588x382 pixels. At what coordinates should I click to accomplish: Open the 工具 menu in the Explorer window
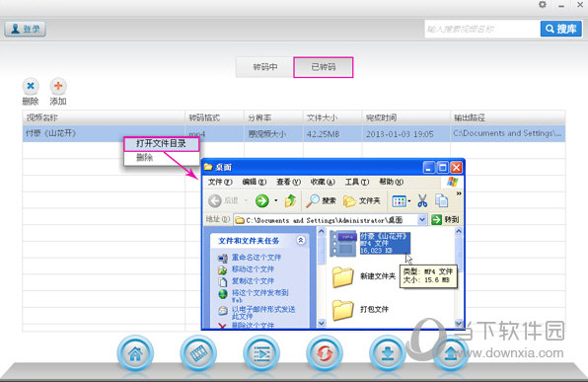pos(356,182)
